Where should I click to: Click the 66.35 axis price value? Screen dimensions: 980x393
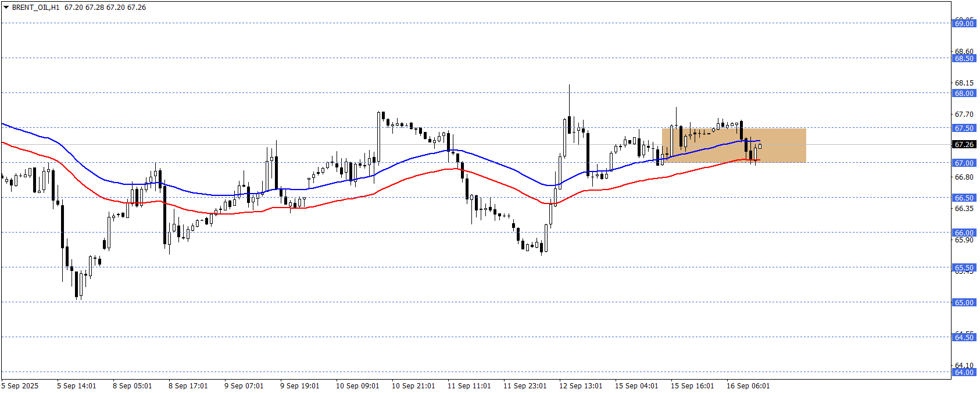click(964, 209)
